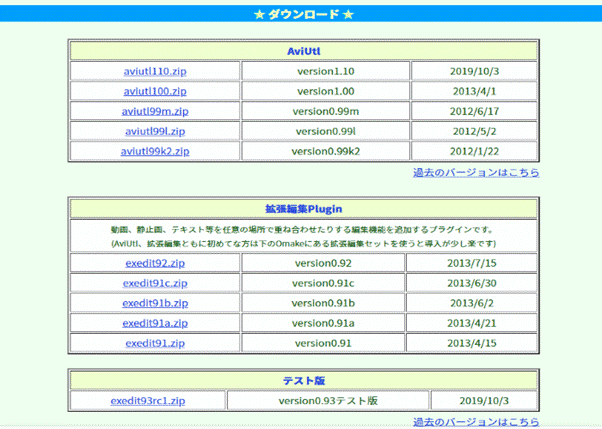Image resolution: width=602 pixels, height=429 pixels.
Task: Click the version0.93テスト版 cell
Action: pyautogui.click(x=328, y=401)
